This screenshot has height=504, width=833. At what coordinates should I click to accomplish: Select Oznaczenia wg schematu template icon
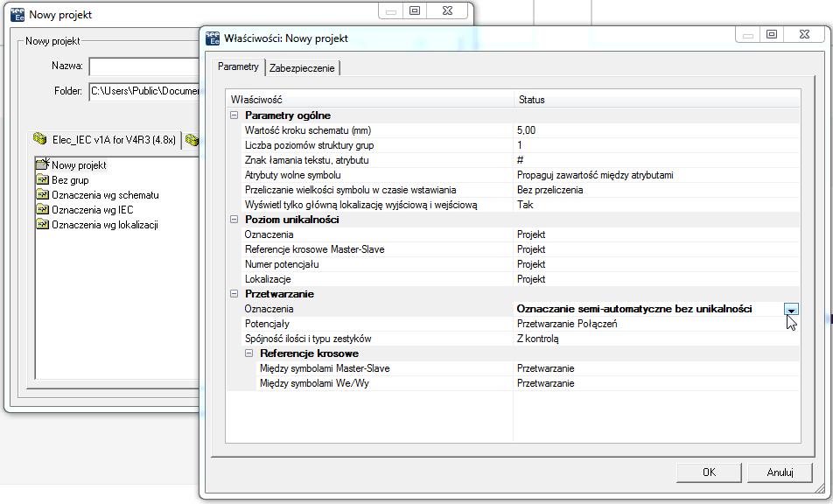point(43,194)
